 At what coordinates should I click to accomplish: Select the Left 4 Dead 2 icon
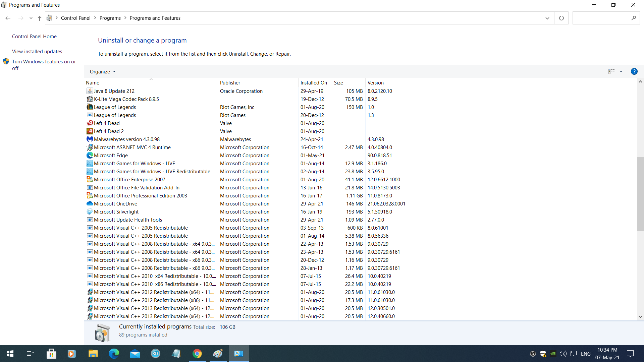click(90, 131)
